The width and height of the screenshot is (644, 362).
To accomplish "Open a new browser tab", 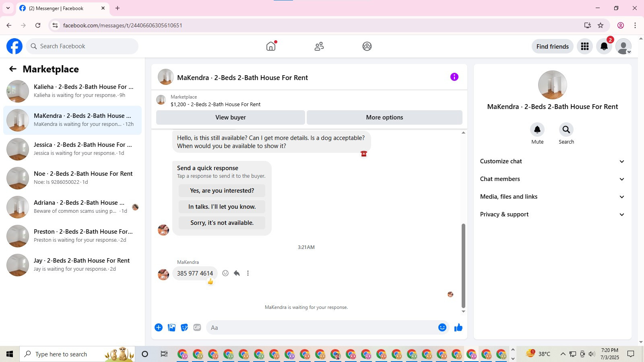I will click(x=118, y=8).
